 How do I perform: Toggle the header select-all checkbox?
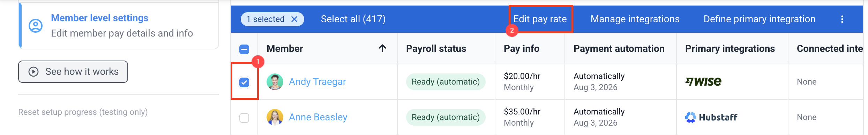point(244,49)
